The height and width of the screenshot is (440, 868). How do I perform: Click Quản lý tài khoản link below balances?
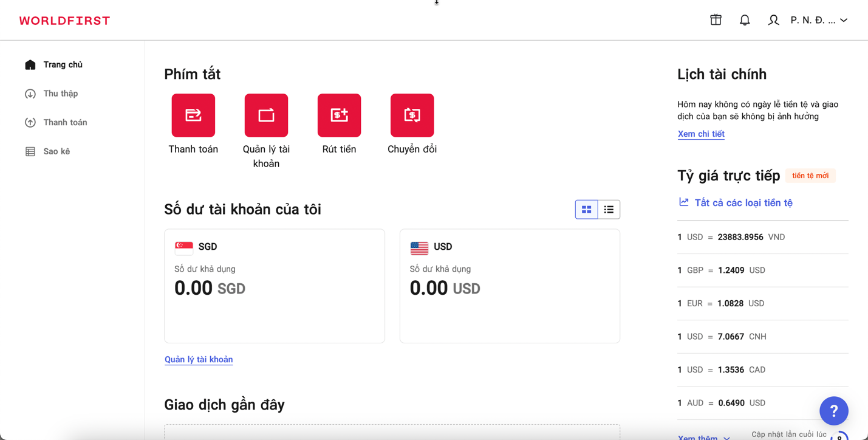[x=199, y=360]
